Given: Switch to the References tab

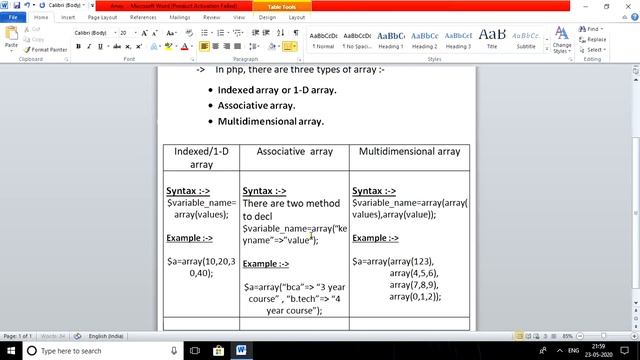Looking at the screenshot, I should (143, 18).
